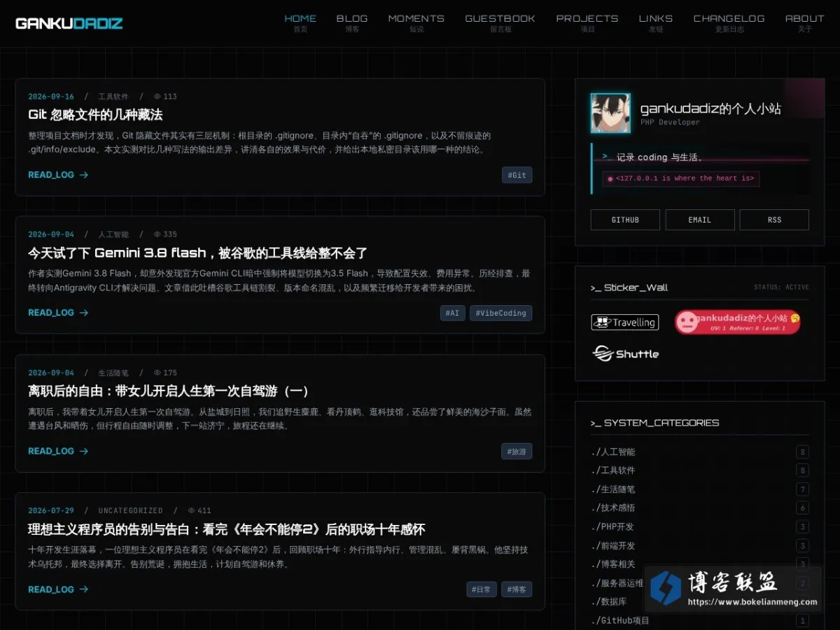Click the GANKUDADIZ site logo
840x630 pixels.
tap(69, 23)
